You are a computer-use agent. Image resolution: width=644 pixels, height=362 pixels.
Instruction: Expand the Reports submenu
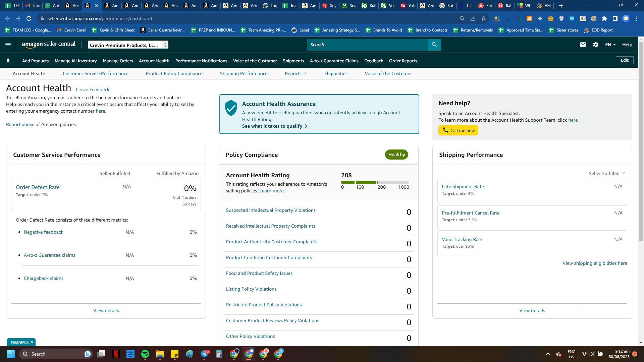point(296,73)
